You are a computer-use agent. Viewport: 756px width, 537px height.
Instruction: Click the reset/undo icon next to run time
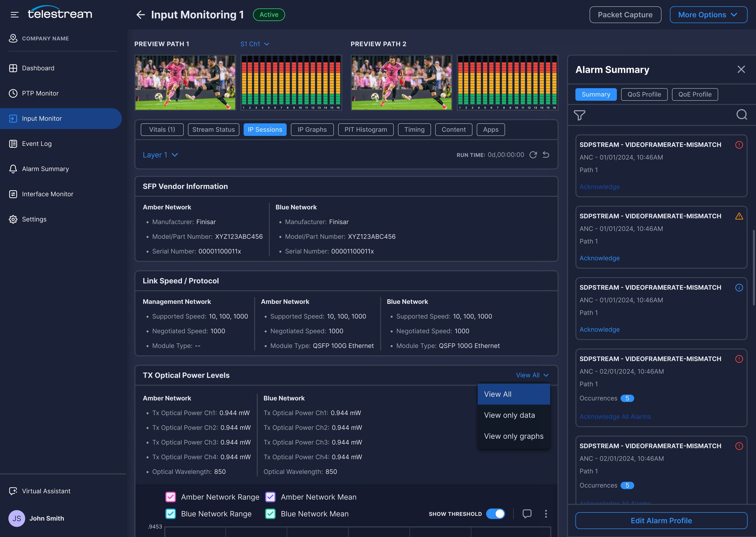click(546, 155)
